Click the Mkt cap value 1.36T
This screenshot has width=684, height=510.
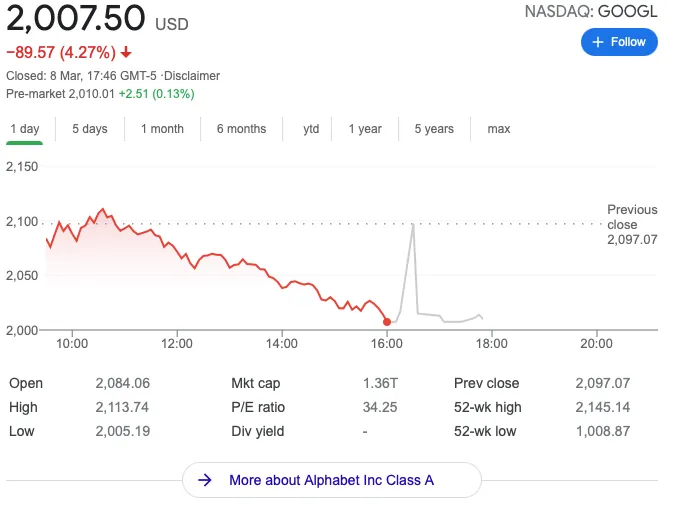pyautogui.click(x=379, y=383)
